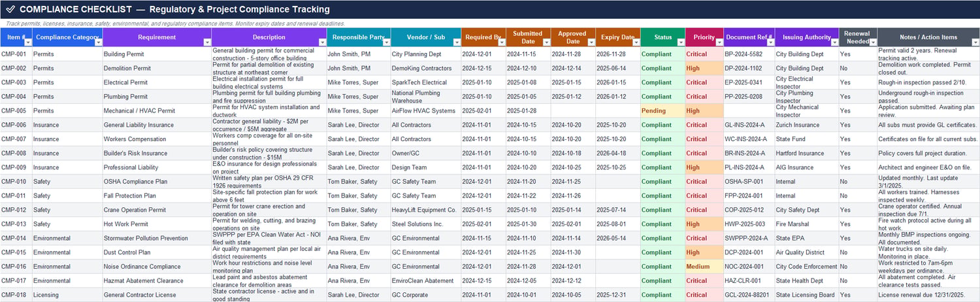This screenshot has width=980, height=302.
Task: Select the Mechanical / HVAC Permit cell
Action: [x=157, y=111]
